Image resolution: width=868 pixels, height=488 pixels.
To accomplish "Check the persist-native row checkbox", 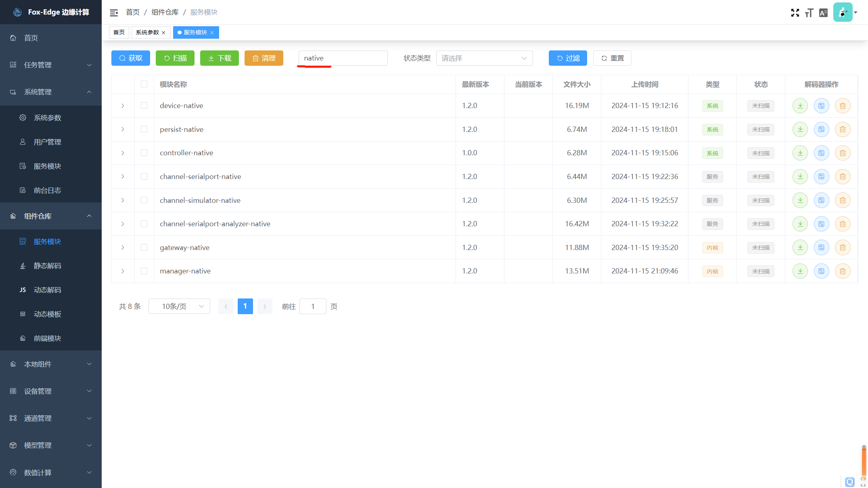I will tap(144, 129).
